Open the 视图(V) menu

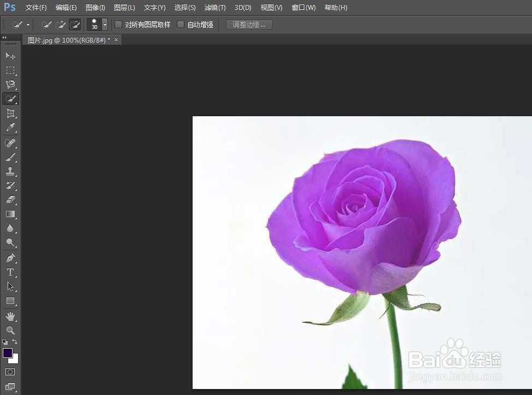tap(271, 8)
